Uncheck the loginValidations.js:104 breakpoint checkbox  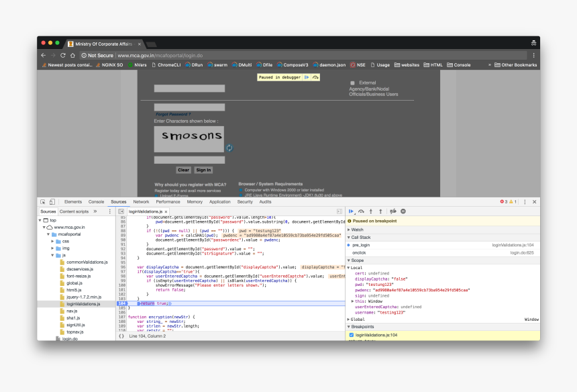click(352, 334)
